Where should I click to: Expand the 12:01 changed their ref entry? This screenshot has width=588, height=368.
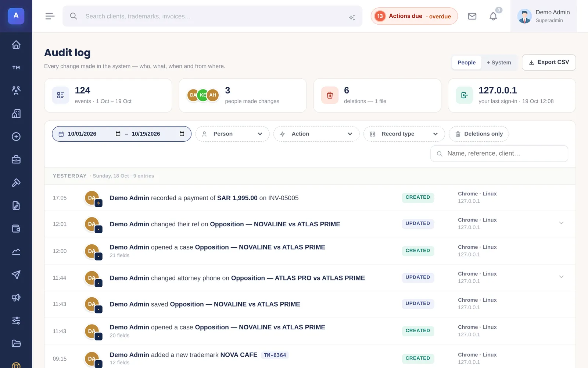click(x=561, y=223)
